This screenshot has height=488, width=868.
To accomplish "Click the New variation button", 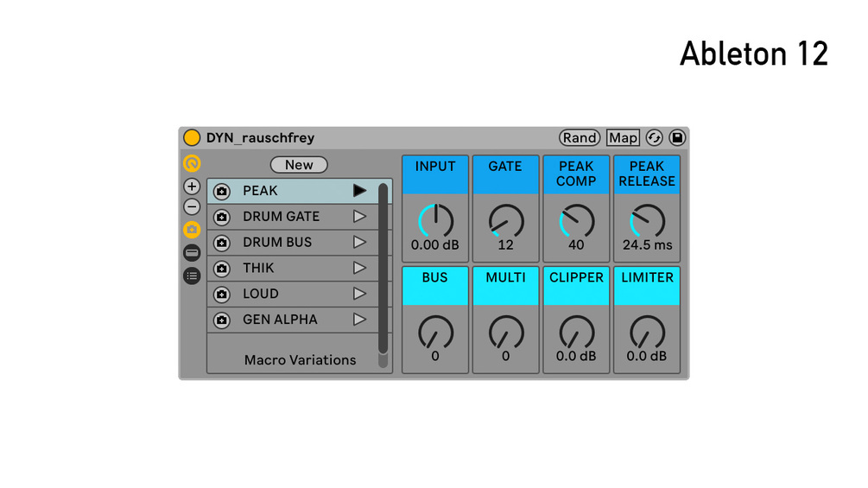I will click(299, 165).
